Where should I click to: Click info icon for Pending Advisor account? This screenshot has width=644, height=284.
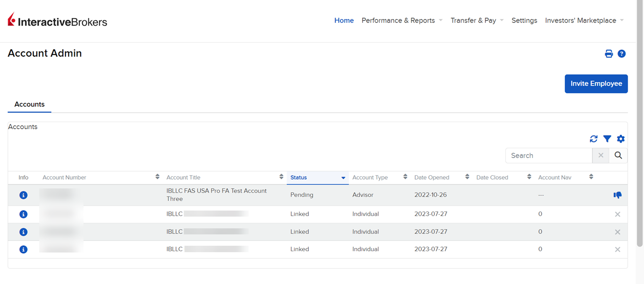click(23, 195)
